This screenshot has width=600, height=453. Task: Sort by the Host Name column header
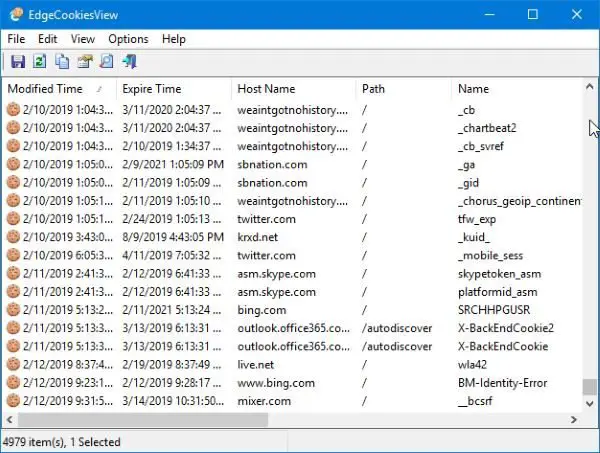coord(293,89)
